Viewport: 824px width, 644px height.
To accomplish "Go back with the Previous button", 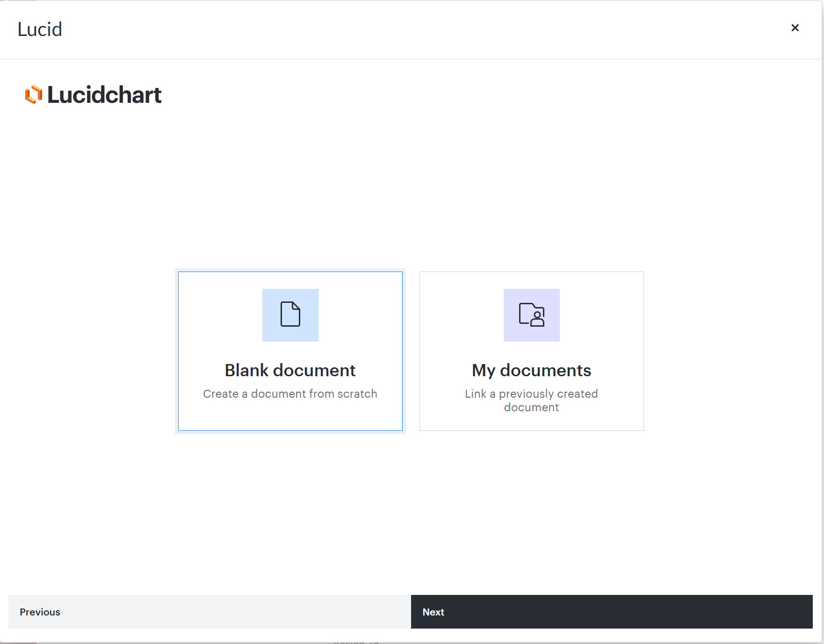I will tap(210, 612).
